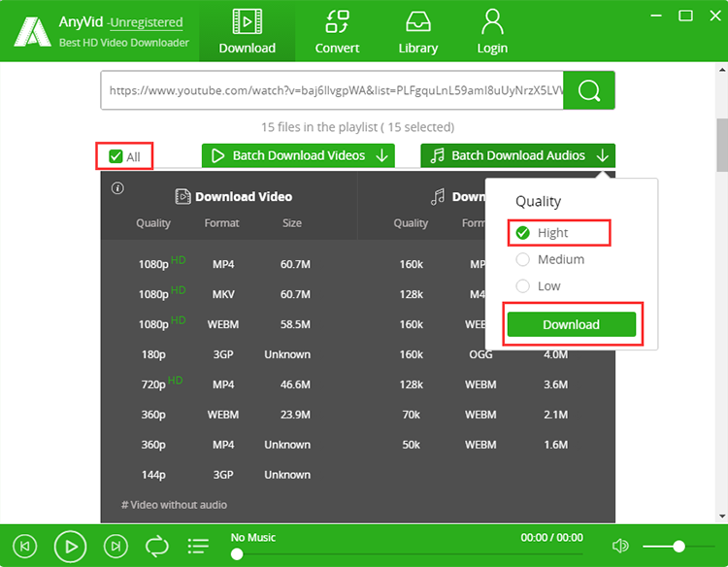Click next track button
Image resolution: width=728 pixels, height=567 pixels.
point(116,546)
